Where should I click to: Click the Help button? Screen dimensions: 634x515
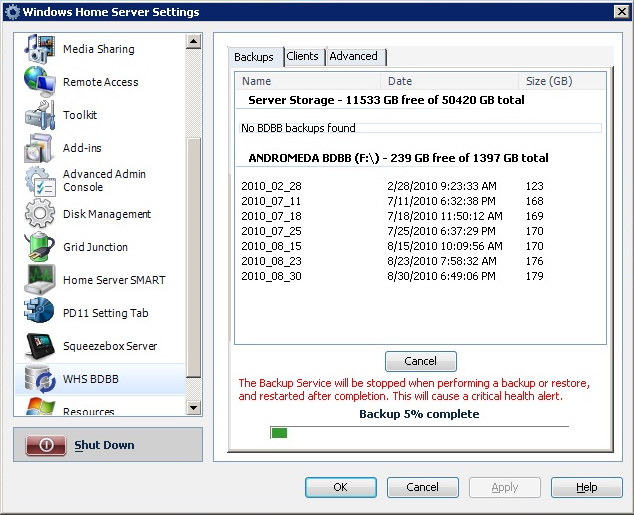tap(587, 487)
